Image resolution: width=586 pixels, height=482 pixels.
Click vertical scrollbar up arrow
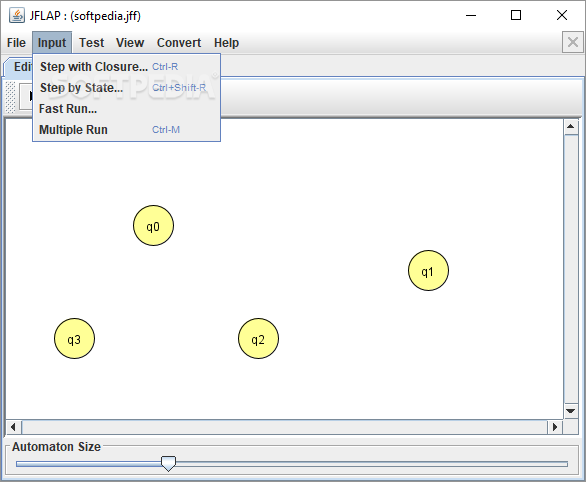(570, 127)
